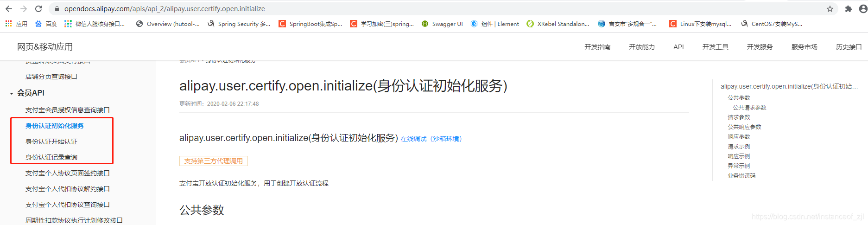
Task: Open the Spring Security bookmark
Action: [x=239, y=24]
